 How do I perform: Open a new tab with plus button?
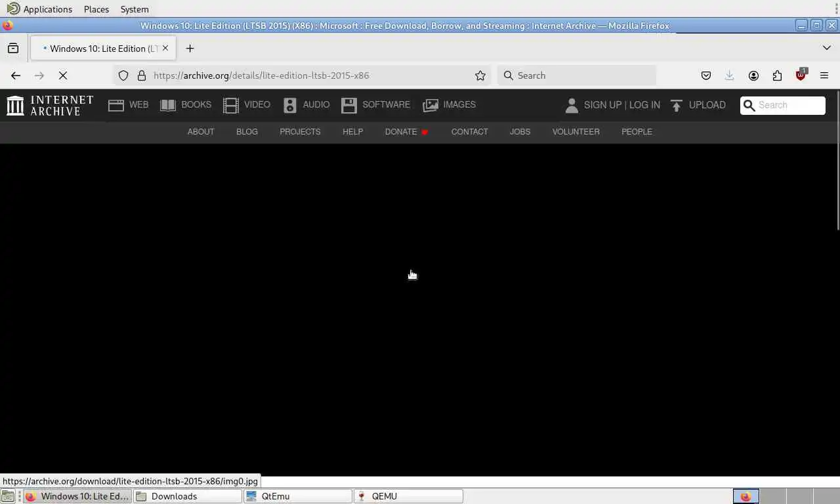[x=190, y=48]
